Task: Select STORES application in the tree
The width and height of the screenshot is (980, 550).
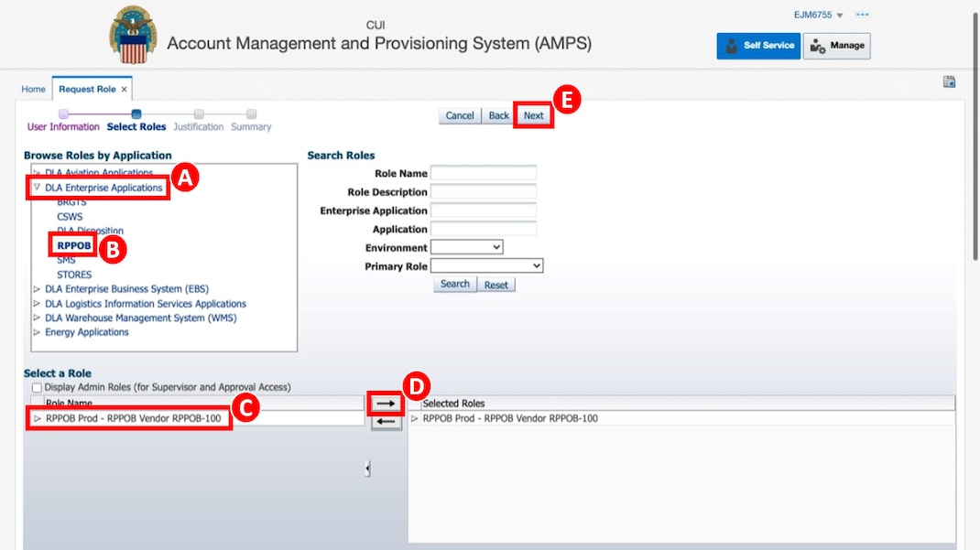Action: 74,275
